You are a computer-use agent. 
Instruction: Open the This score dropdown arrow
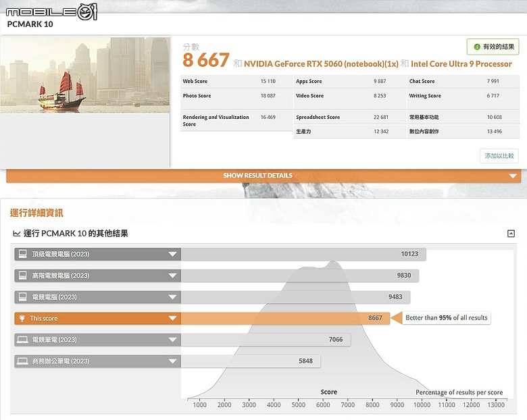tap(172, 318)
